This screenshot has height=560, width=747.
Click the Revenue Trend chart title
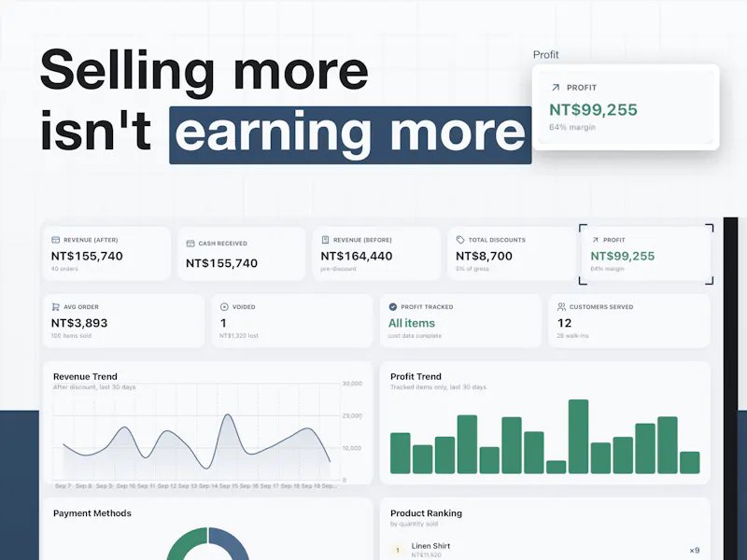85,377
